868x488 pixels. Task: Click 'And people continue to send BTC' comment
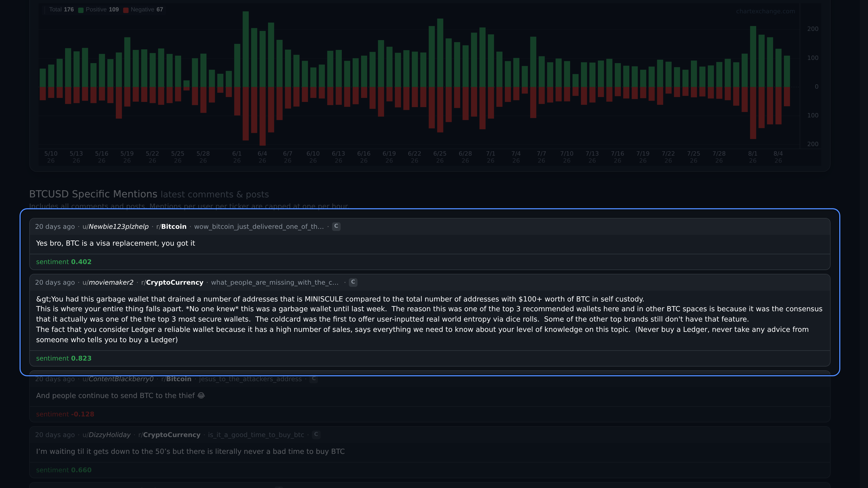coord(120,395)
